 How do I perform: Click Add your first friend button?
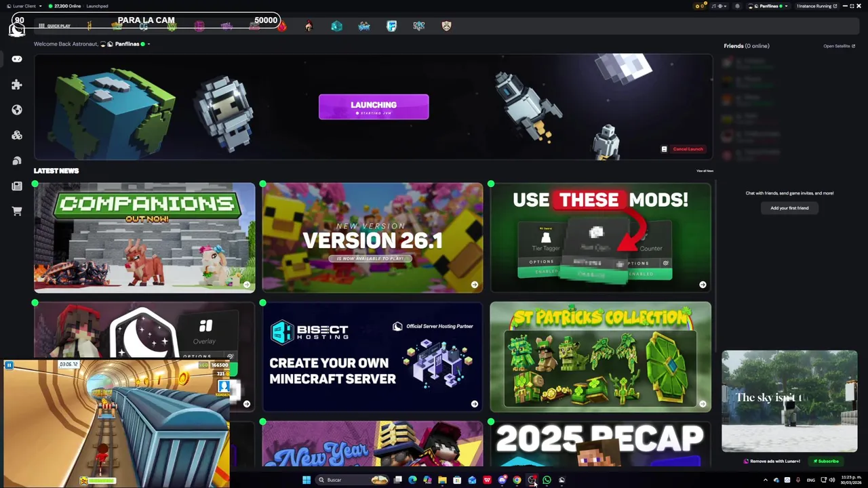[x=789, y=208]
